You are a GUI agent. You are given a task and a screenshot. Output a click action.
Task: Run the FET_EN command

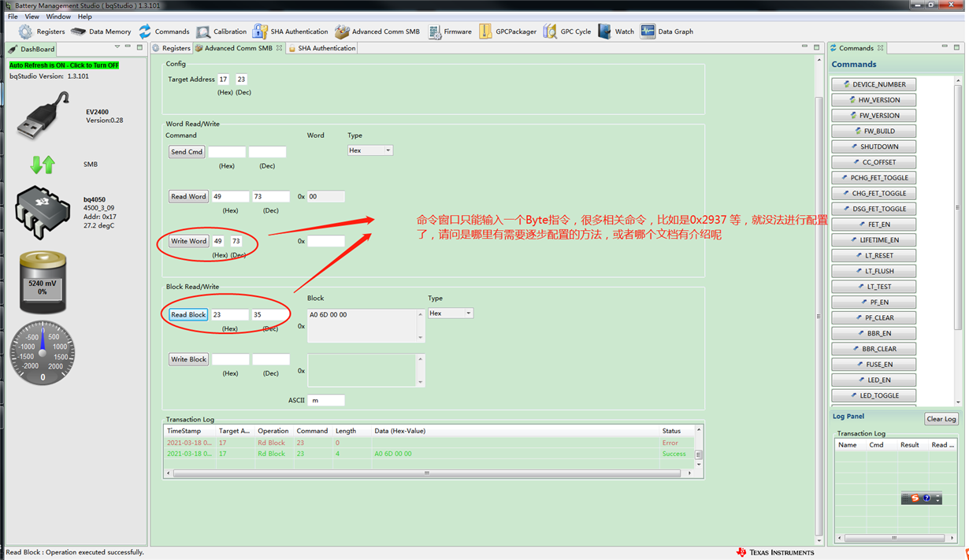click(x=874, y=224)
